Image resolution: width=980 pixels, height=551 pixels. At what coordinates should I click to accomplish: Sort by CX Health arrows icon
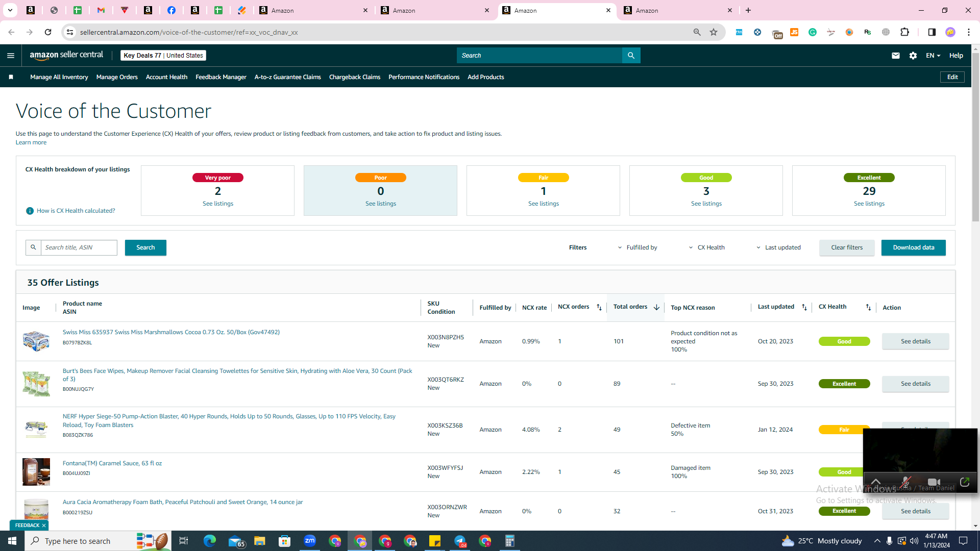868,307
